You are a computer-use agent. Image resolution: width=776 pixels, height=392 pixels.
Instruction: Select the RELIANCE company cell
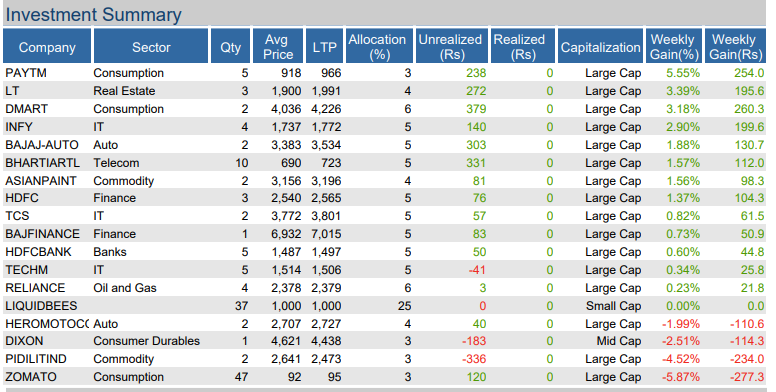[35, 288]
